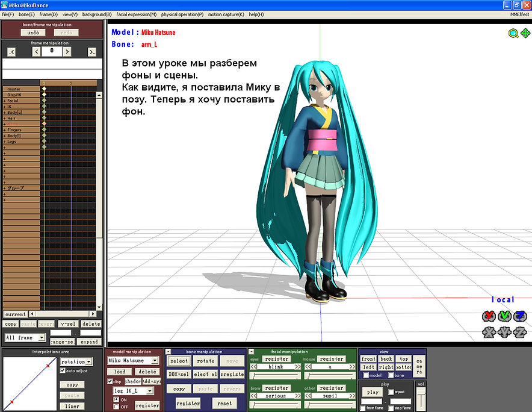Toggle the stop flame checkbox
Image resolution: width=532 pixels, height=412 pixels.
(x=391, y=408)
